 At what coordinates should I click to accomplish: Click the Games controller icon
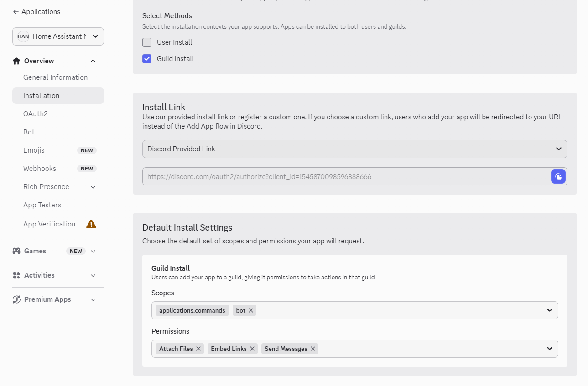click(x=16, y=251)
